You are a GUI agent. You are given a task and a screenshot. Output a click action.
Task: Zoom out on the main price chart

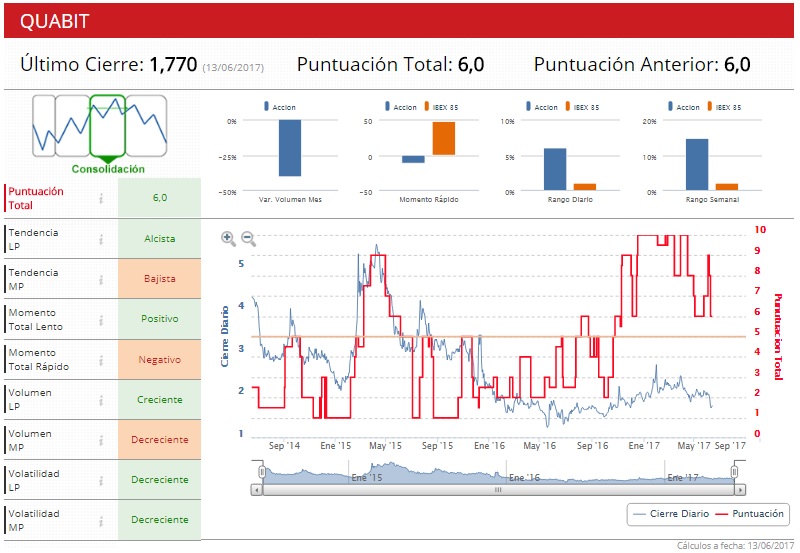point(248,238)
